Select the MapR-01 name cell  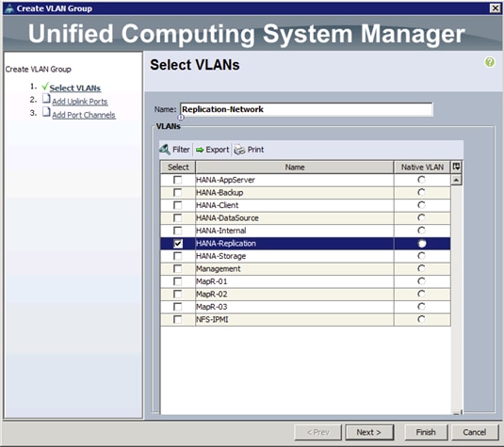[295, 281]
